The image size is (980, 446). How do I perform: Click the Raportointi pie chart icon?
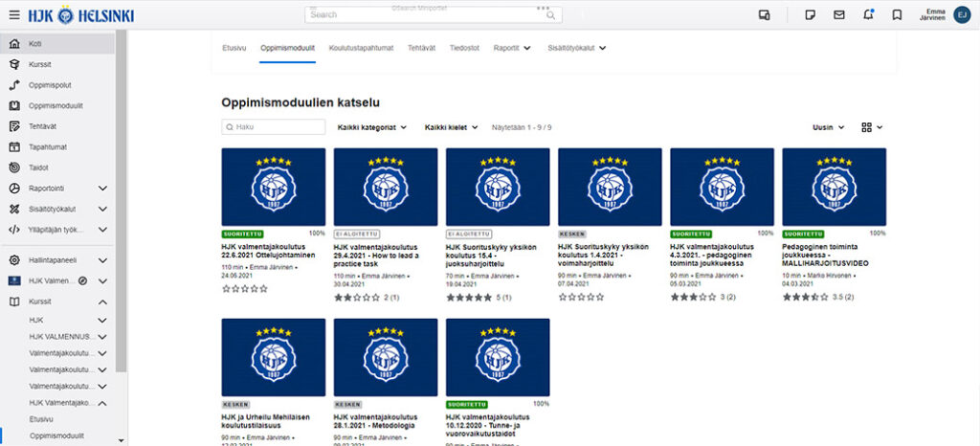(x=15, y=188)
